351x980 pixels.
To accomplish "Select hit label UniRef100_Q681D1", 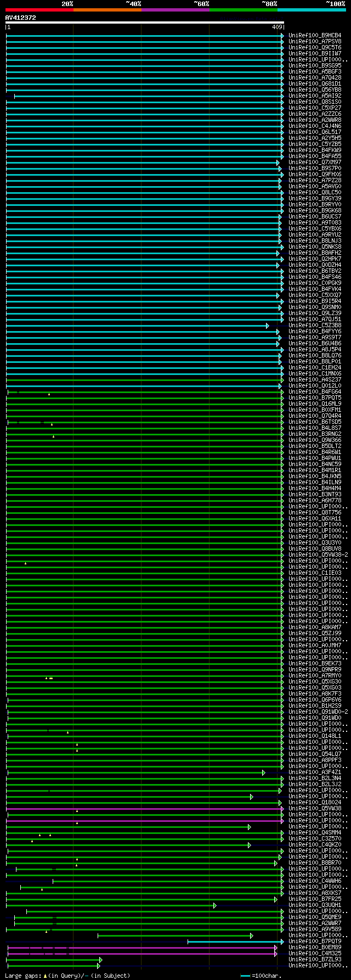I will pyautogui.click(x=315, y=84).
